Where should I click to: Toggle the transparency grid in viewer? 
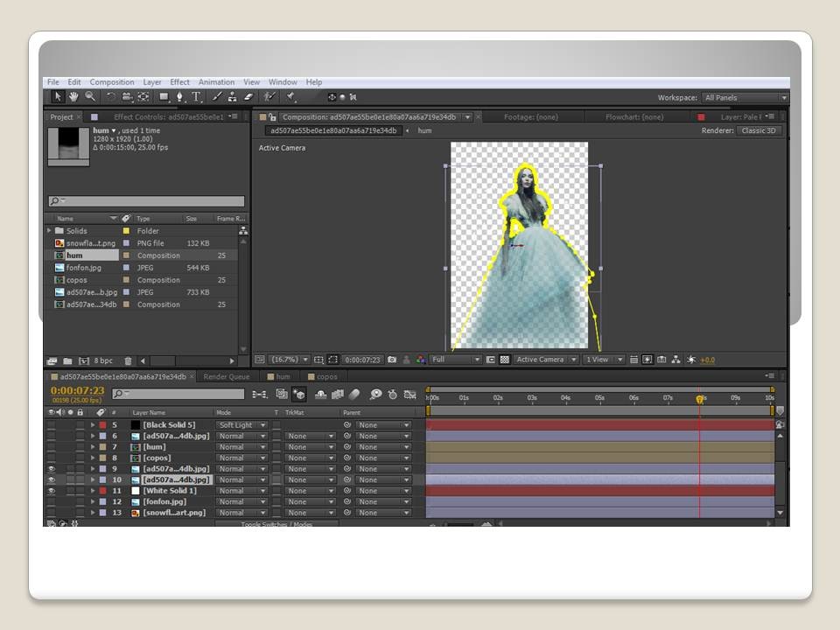click(504, 360)
